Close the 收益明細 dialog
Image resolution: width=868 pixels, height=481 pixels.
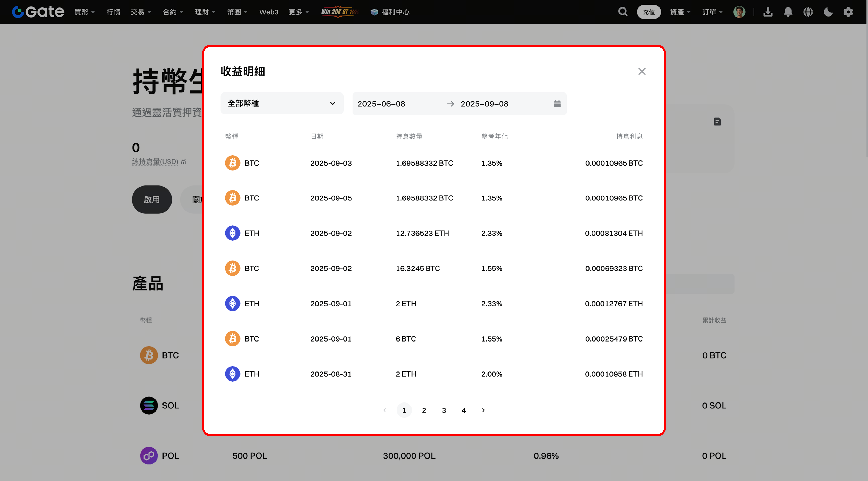pos(641,71)
